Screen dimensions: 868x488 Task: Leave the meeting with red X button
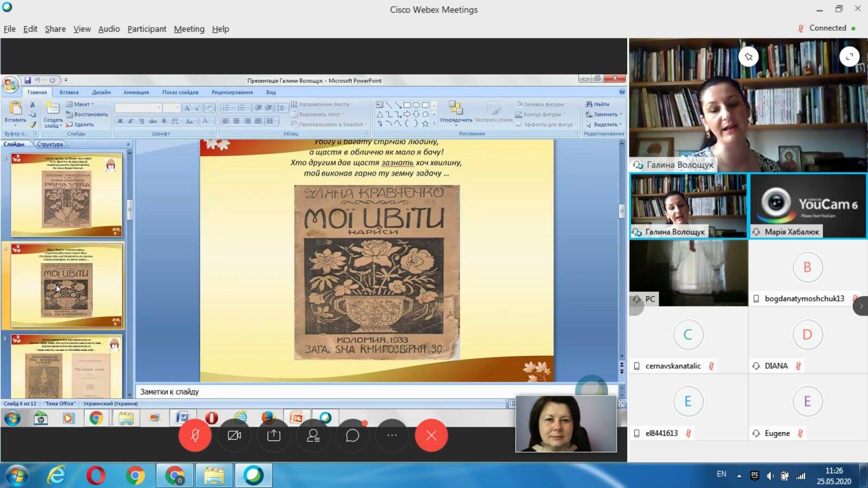click(431, 435)
